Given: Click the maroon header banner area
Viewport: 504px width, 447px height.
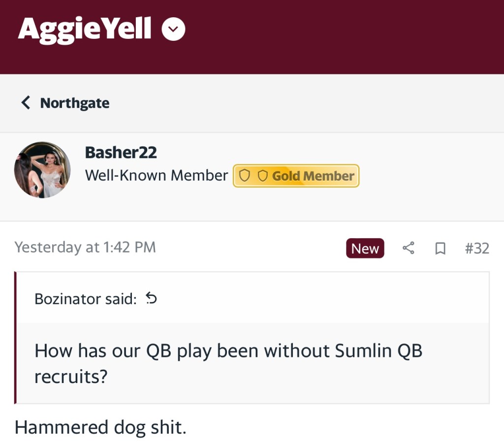Looking at the screenshot, I should pyautogui.click(x=345, y=37).
